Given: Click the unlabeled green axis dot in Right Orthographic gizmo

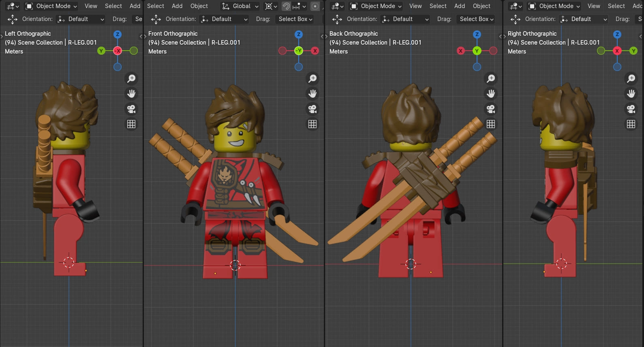Looking at the screenshot, I should (x=601, y=51).
